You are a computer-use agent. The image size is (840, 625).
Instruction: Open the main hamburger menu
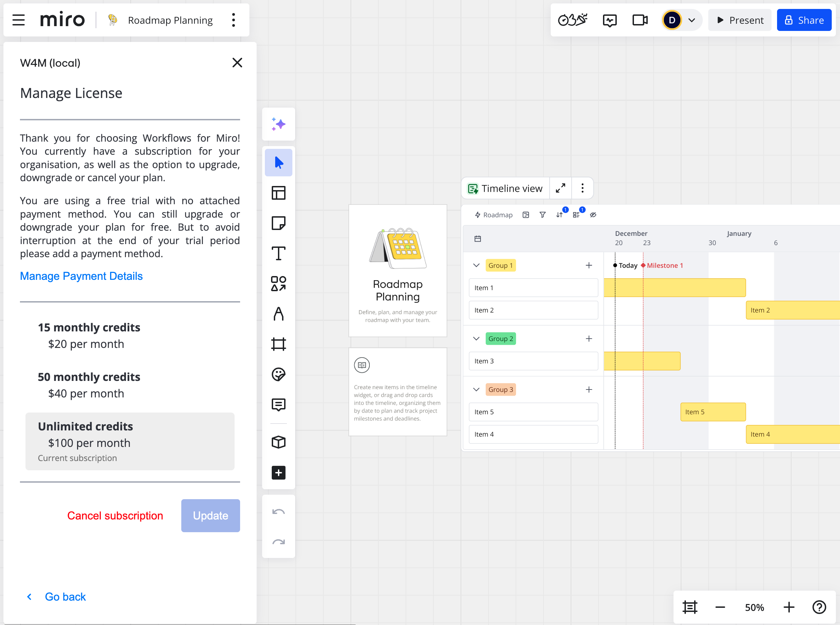pos(18,20)
